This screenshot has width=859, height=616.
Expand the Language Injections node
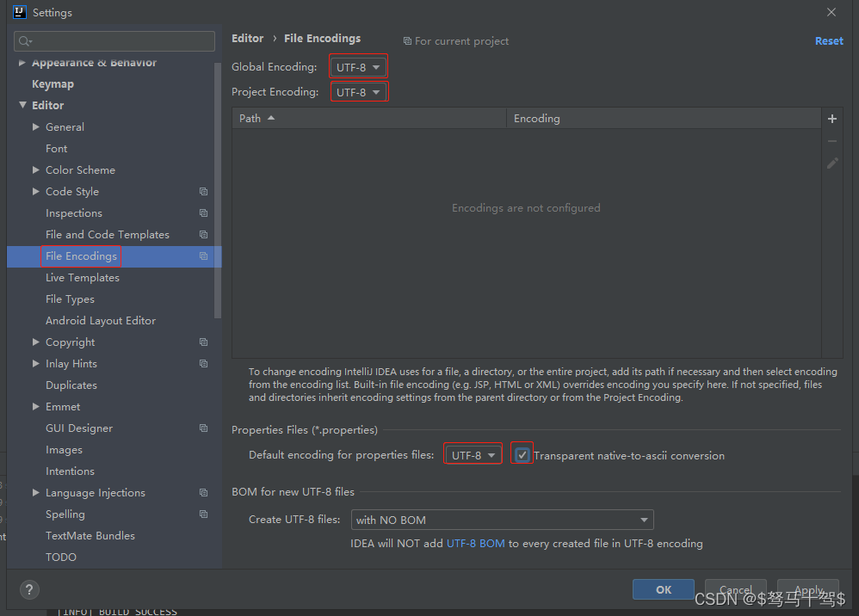(x=35, y=493)
